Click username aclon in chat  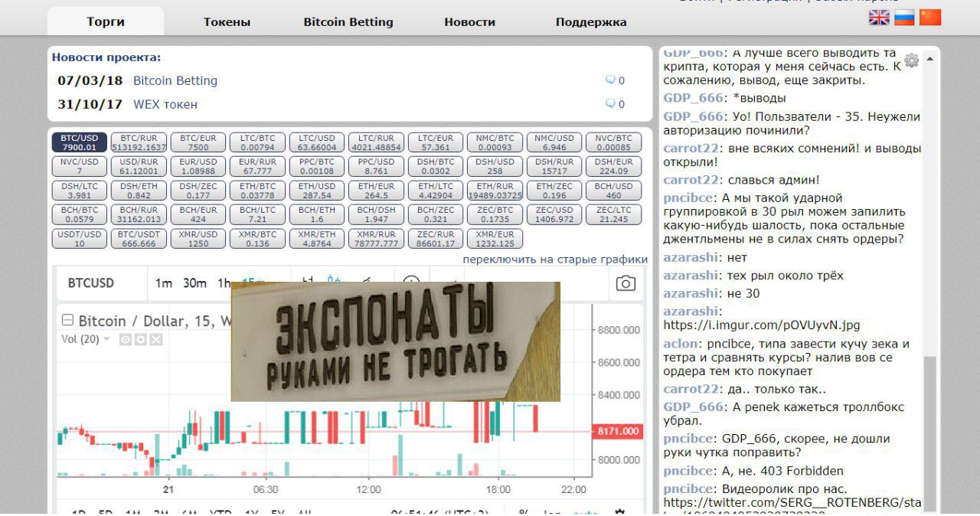pos(681,344)
